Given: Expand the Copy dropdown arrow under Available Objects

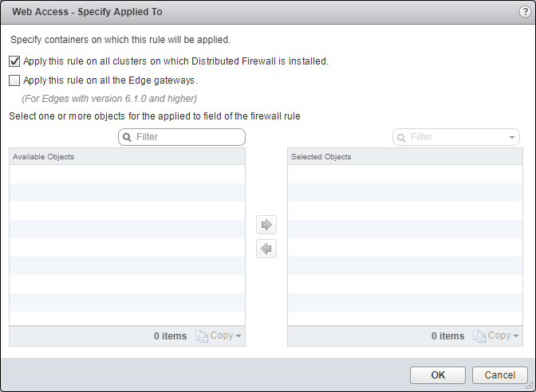Looking at the screenshot, I should click(238, 336).
